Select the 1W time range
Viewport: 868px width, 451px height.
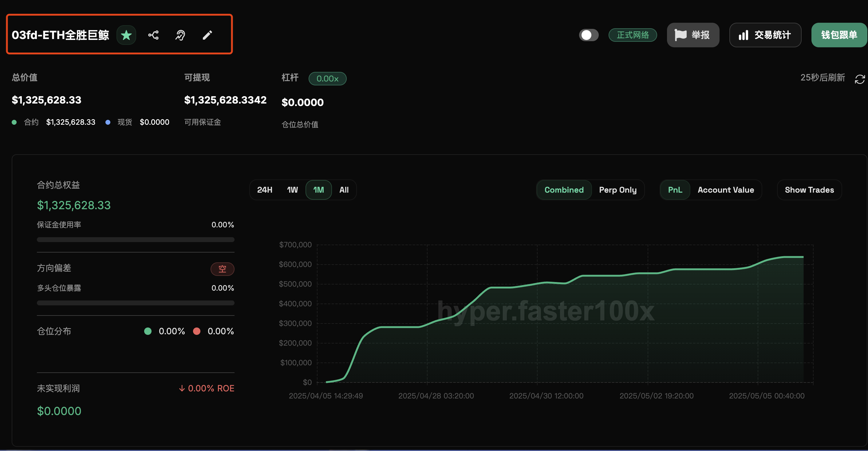pos(292,190)
